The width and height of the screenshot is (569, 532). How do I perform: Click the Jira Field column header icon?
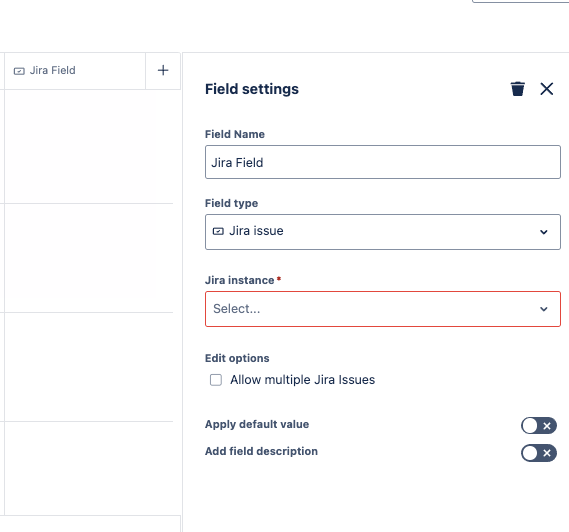point(19,71)
